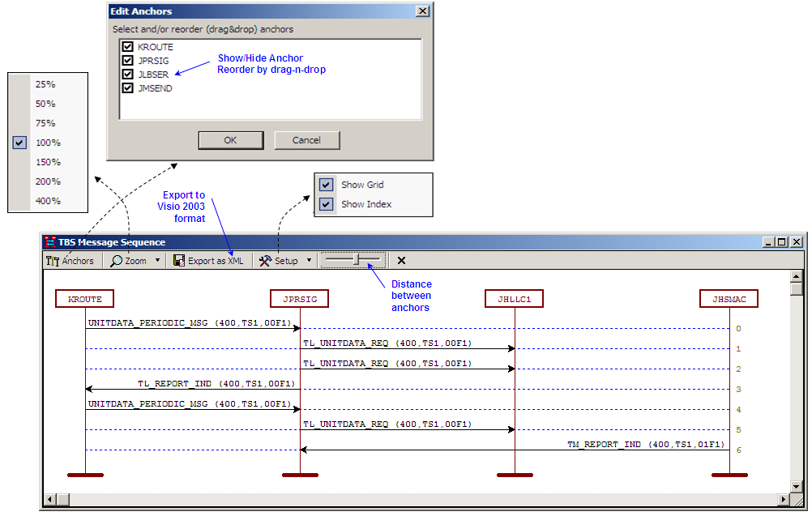Click the Zoom magnifier icon
Viewport: 812px width, 516px height.
pyautogui.click(x=117, y=261)
